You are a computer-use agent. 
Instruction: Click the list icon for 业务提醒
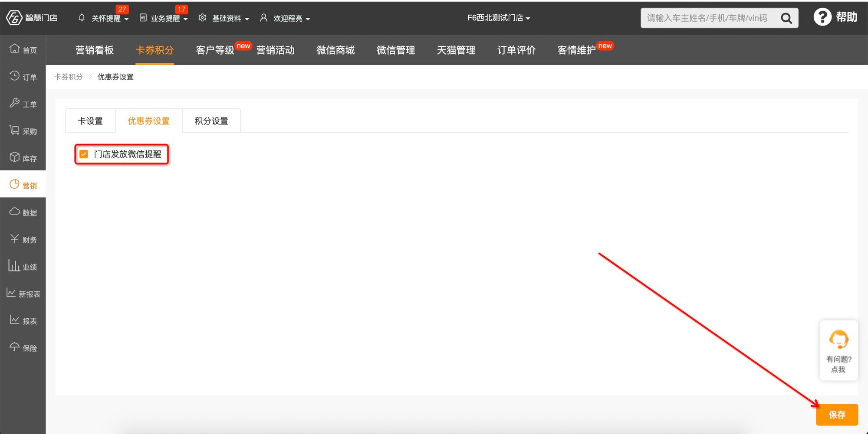(x=143, y=18)
